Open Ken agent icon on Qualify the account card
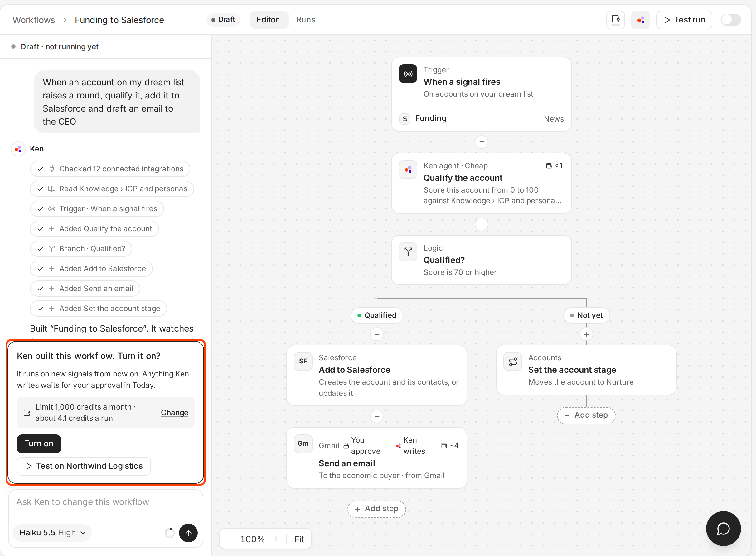Viewport: 756px width, 556px height. (408, 170)
